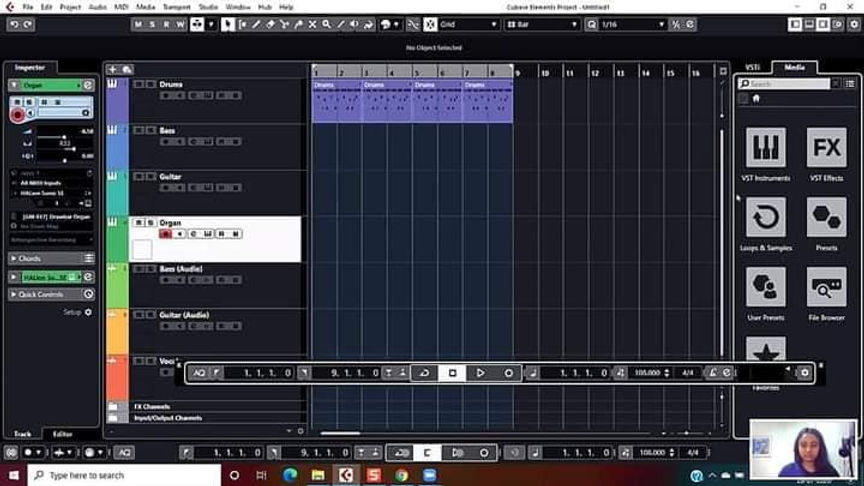Toggle the Cycle loop button in transport
The image size is (864, 486).
pos(424,373)
